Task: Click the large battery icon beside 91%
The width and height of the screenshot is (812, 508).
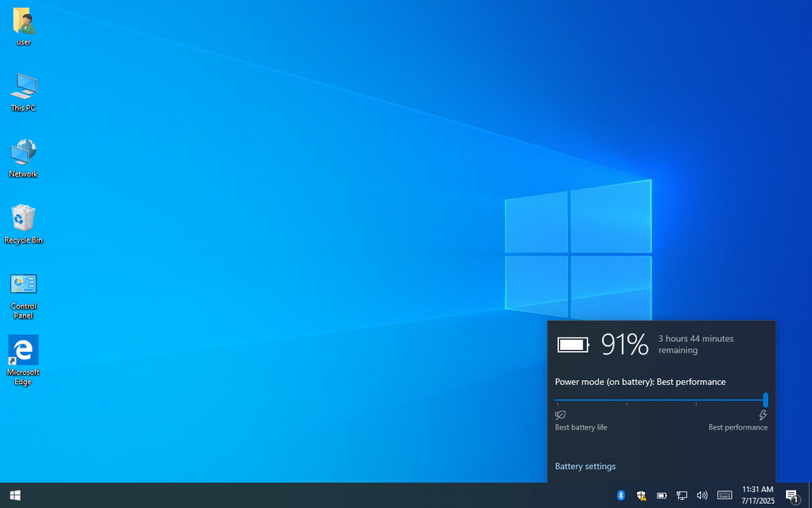Action: [x=573, y=344]
